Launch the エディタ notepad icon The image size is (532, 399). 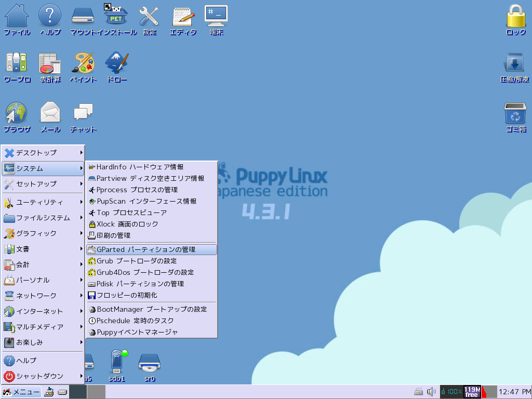click(x=183, y=16)
